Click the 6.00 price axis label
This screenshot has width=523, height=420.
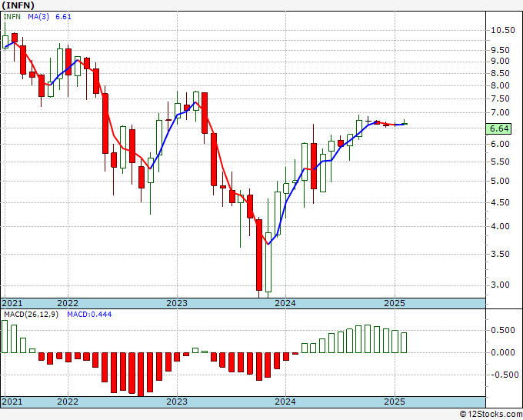pyautogui.click(x=500, y=144)
